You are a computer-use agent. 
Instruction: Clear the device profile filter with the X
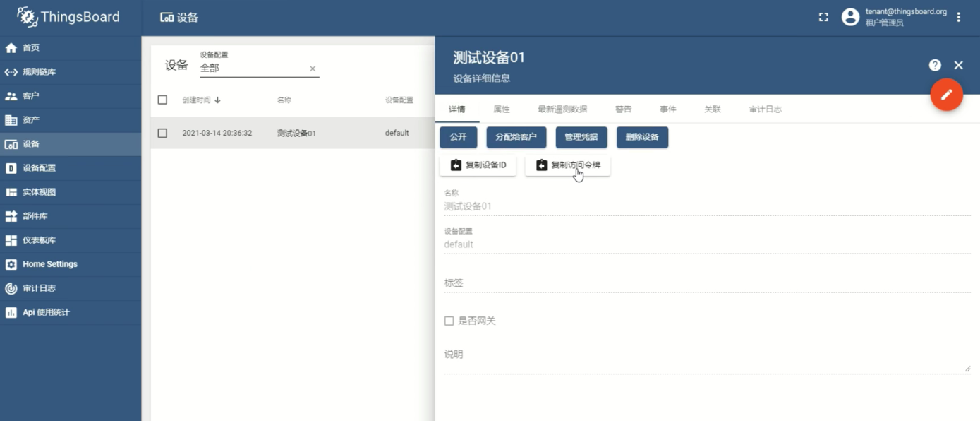pos(311,69)
